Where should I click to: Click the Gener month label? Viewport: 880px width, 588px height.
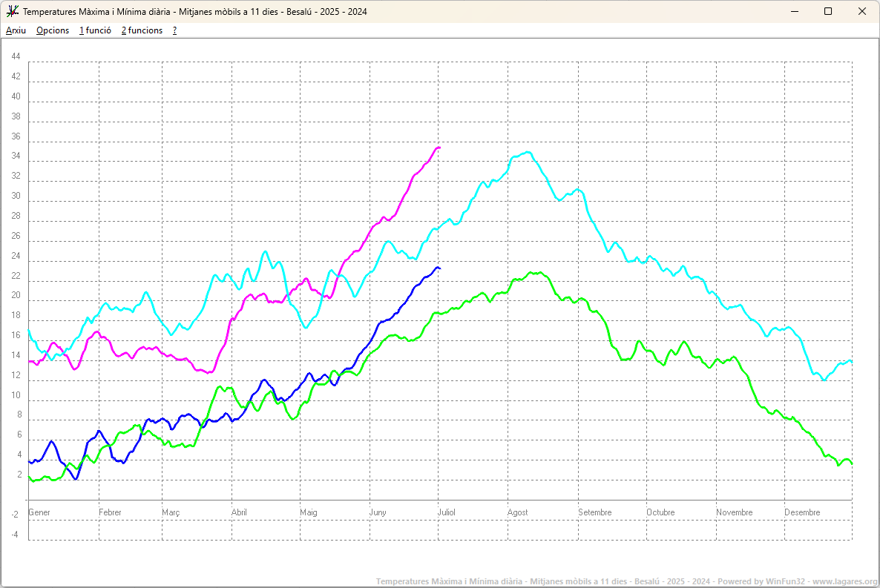(x=39, y=512)
